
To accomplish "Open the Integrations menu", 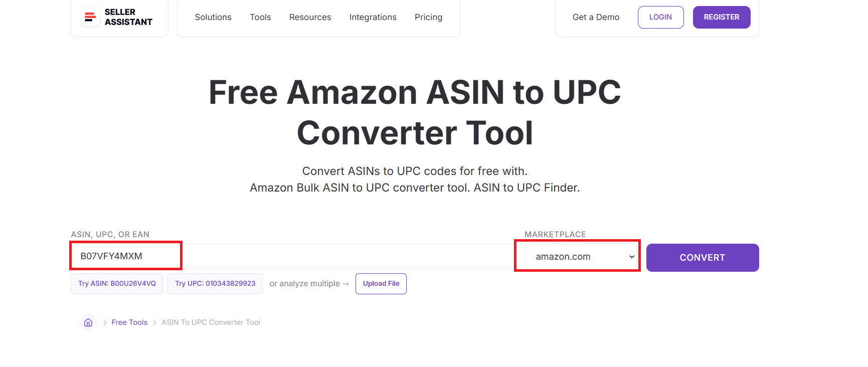I will click(x=373, y=17).
